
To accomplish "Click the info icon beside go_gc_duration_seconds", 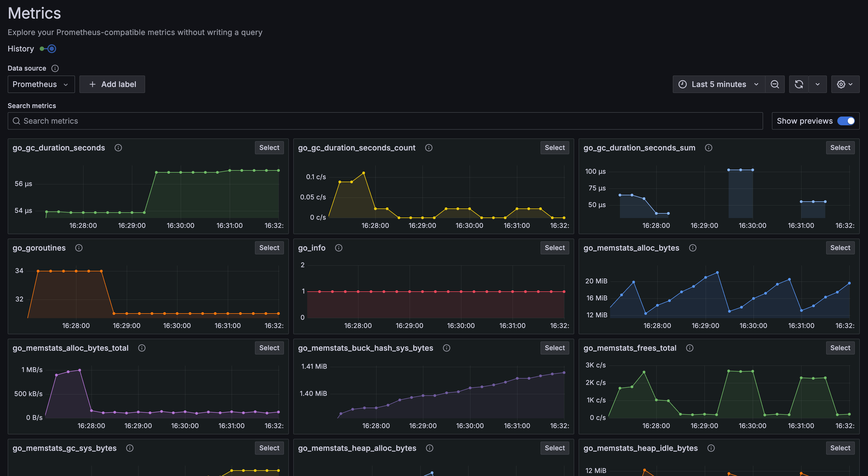I will click(118, 147).
